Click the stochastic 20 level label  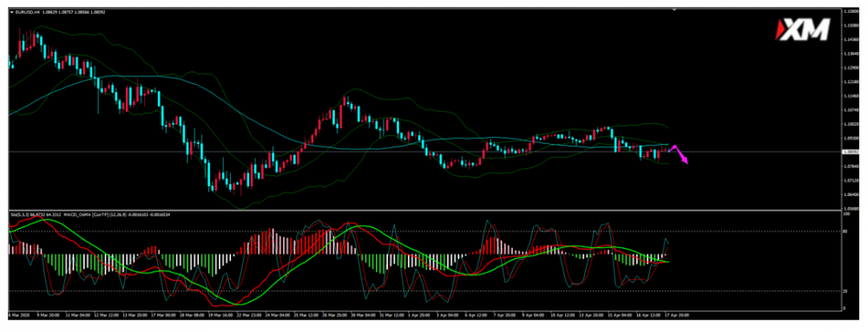pos(845,290)
